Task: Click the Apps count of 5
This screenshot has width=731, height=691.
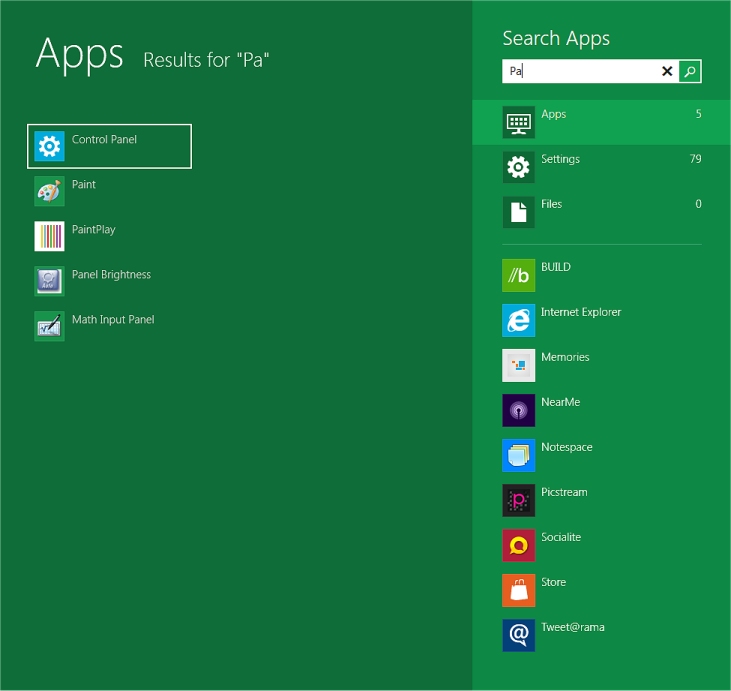Action: click(698, 114)
